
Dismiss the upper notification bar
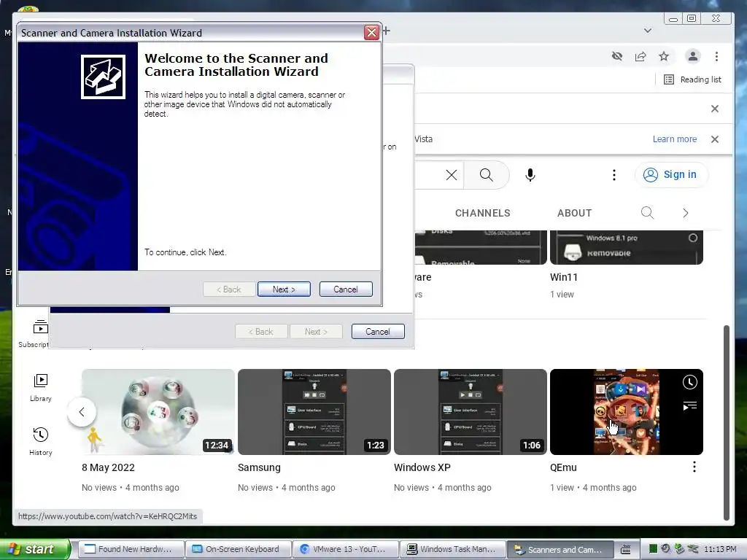point(715,109)
